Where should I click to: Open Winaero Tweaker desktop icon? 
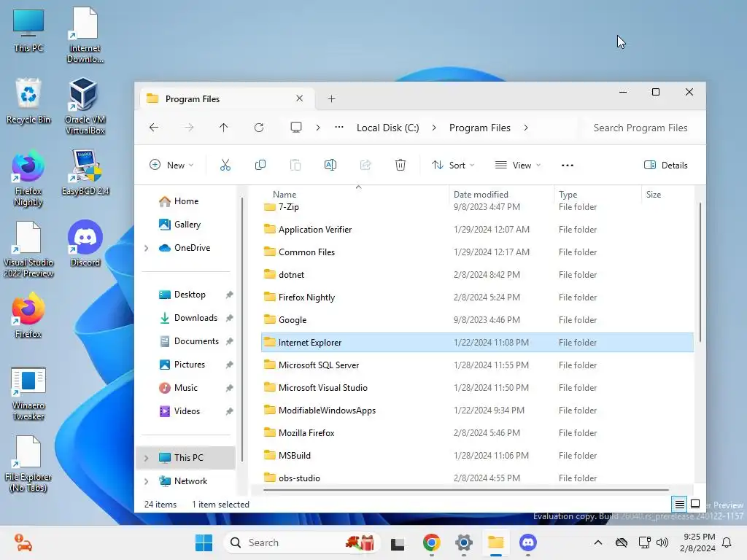tap(28, 393)
